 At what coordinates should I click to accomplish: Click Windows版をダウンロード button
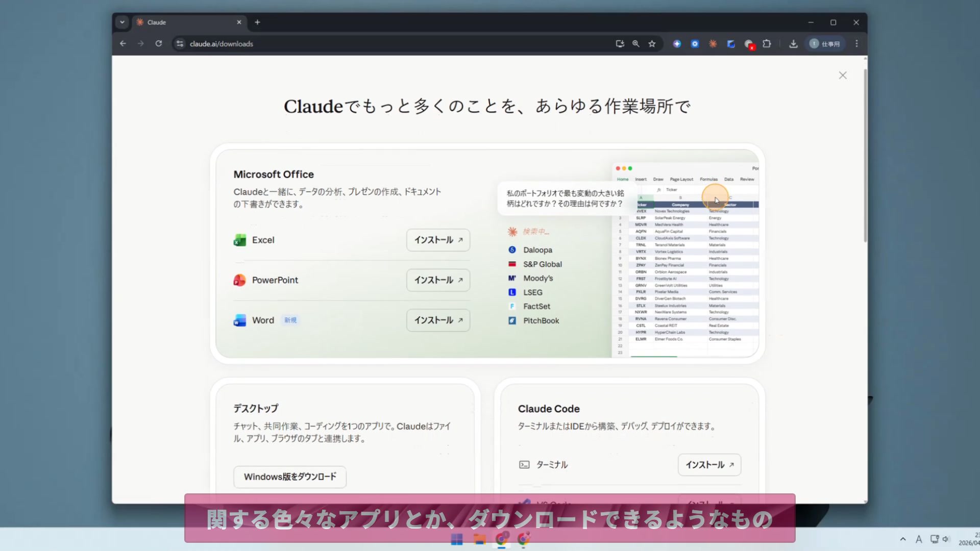pyautogui.click(x=290, y=477)
